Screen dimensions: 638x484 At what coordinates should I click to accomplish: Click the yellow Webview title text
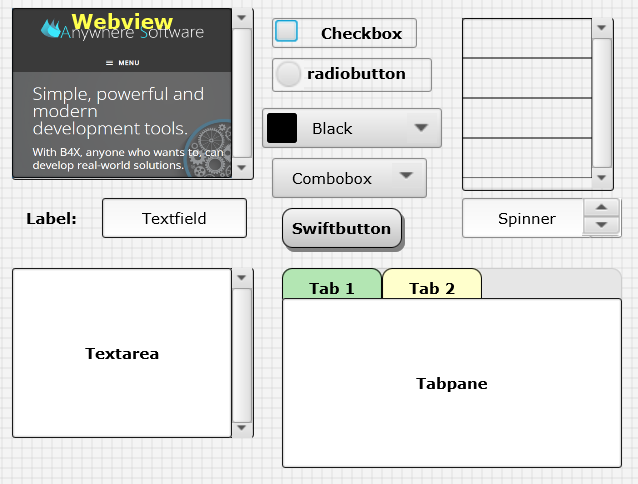point(122,21)
